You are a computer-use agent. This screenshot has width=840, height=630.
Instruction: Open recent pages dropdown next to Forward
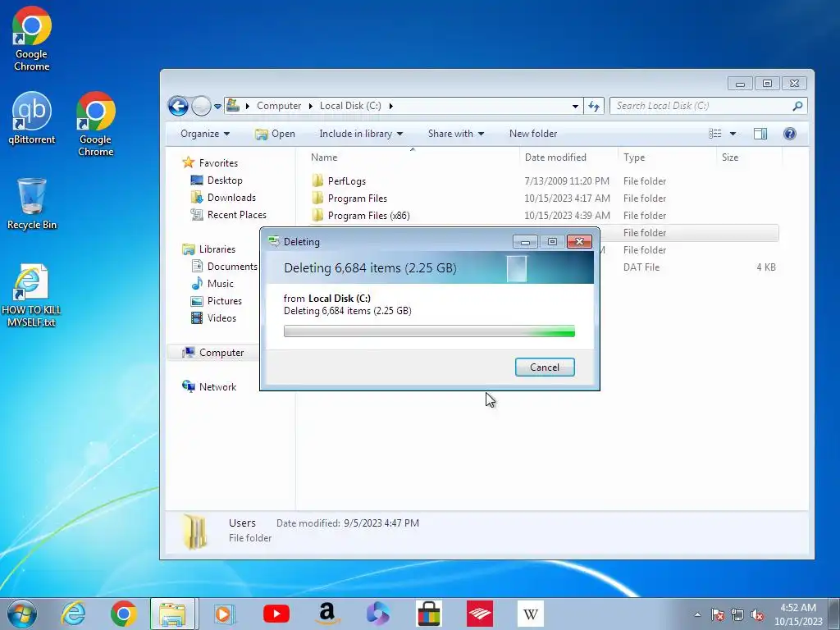(x=217, y=106)
